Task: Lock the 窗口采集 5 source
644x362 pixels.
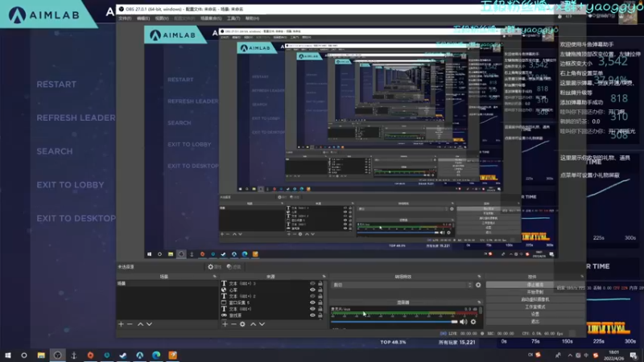Action: 320,302
